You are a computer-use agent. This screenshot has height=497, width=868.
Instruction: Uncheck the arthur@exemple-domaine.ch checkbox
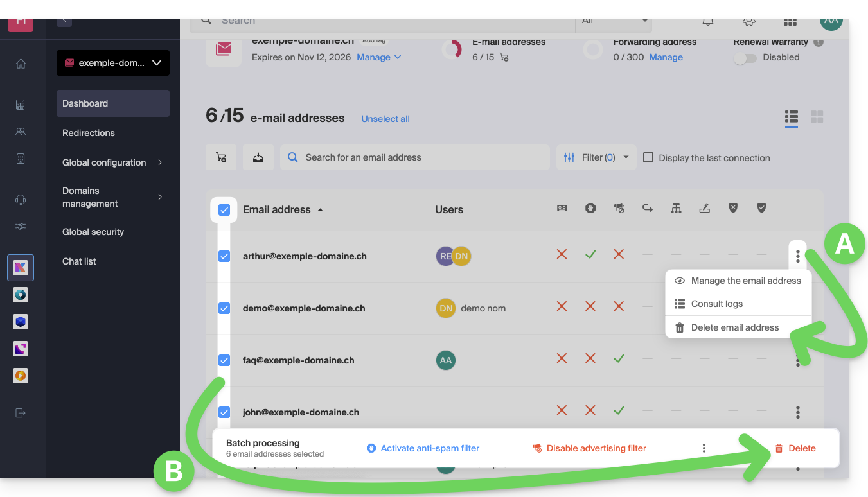coord(224,256)
